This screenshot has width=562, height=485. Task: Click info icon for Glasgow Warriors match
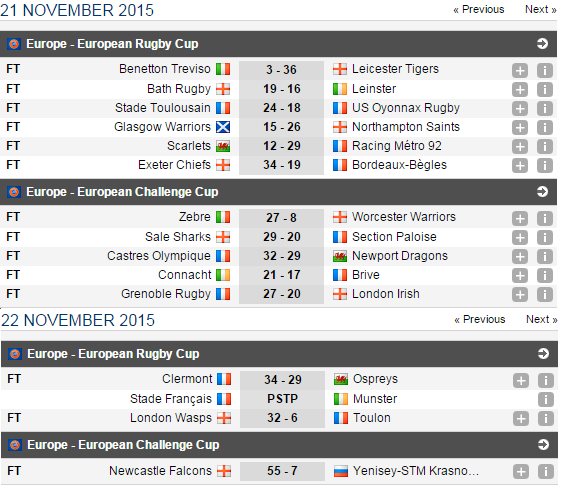544,127
